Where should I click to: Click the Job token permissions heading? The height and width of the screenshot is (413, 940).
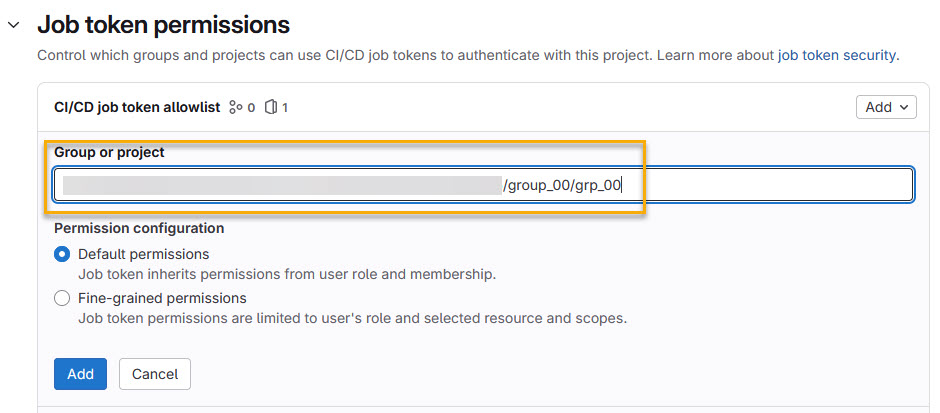point(163,25)
